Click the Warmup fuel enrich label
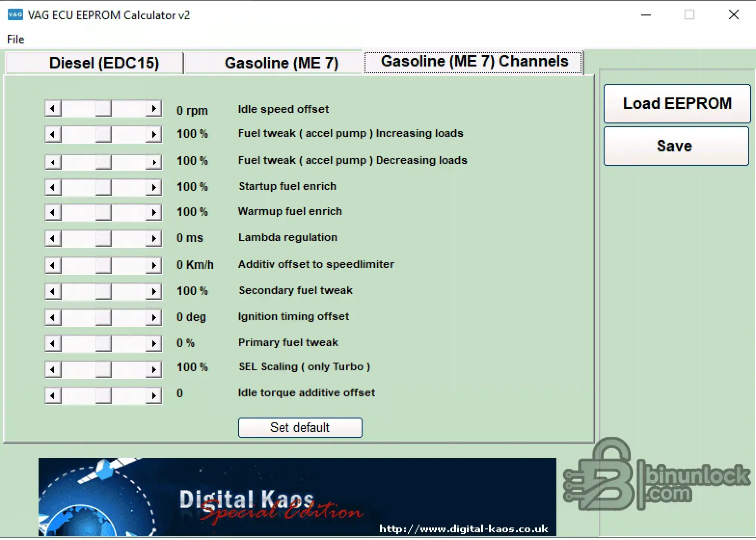Screen dimensions: 756x540 pos(290,211)
